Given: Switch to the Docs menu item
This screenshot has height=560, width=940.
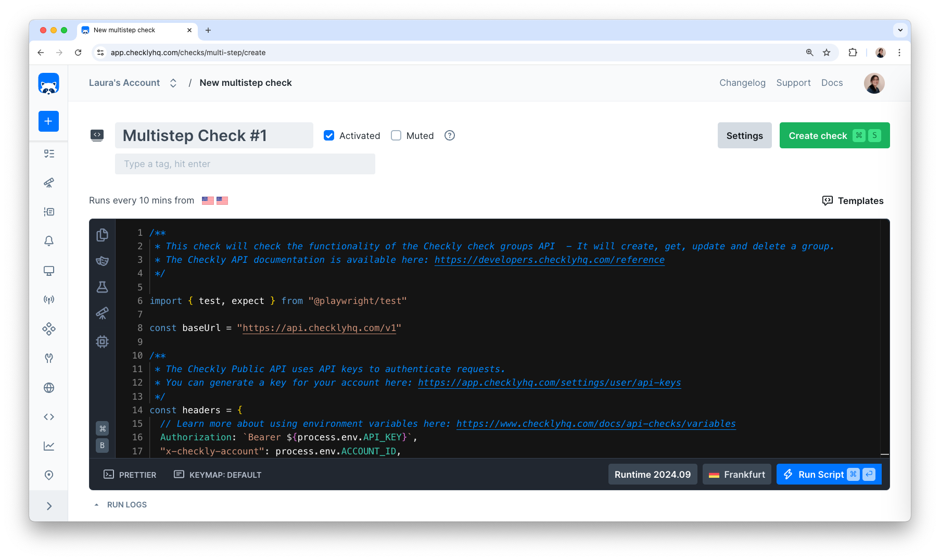Looking at the screenshot, I should [x=832, y=83].
